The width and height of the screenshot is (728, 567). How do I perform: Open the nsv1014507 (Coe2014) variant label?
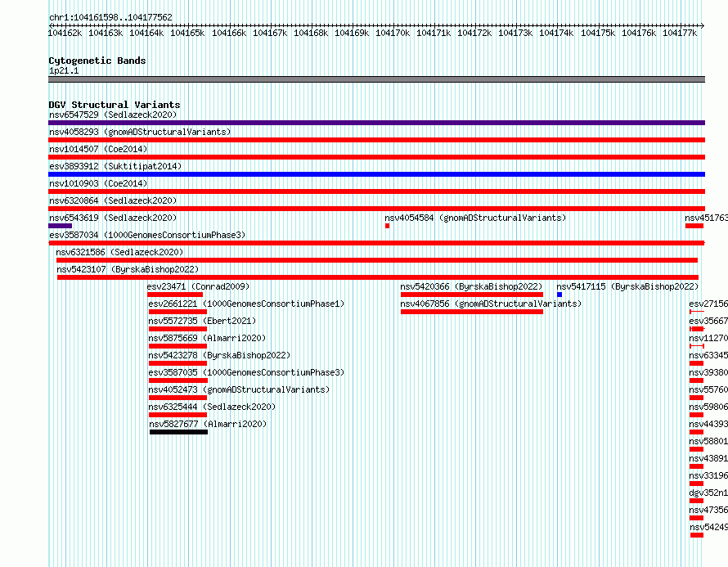98,149
